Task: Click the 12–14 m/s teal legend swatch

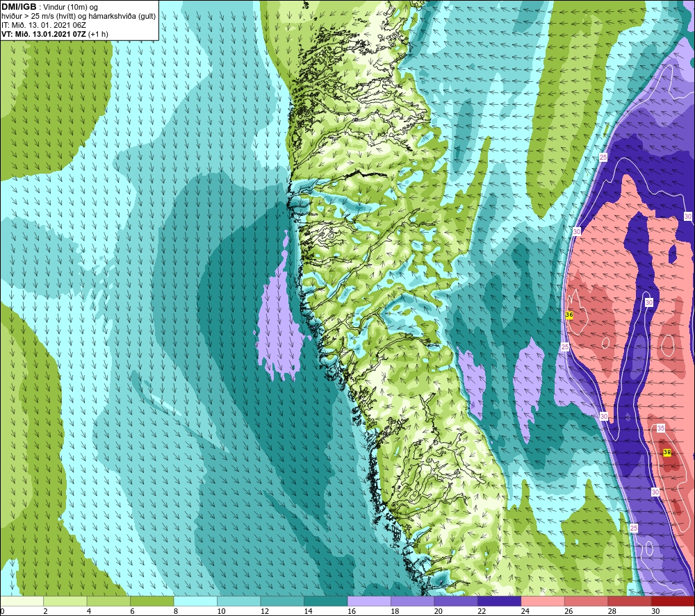Action: coord(282,601)
